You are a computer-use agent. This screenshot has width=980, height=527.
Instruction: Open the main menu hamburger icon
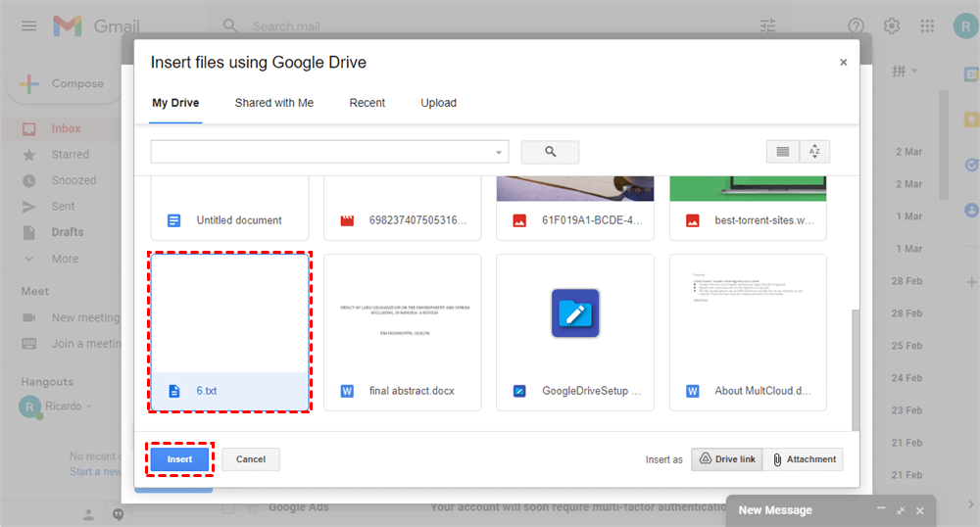click(29, 26)
